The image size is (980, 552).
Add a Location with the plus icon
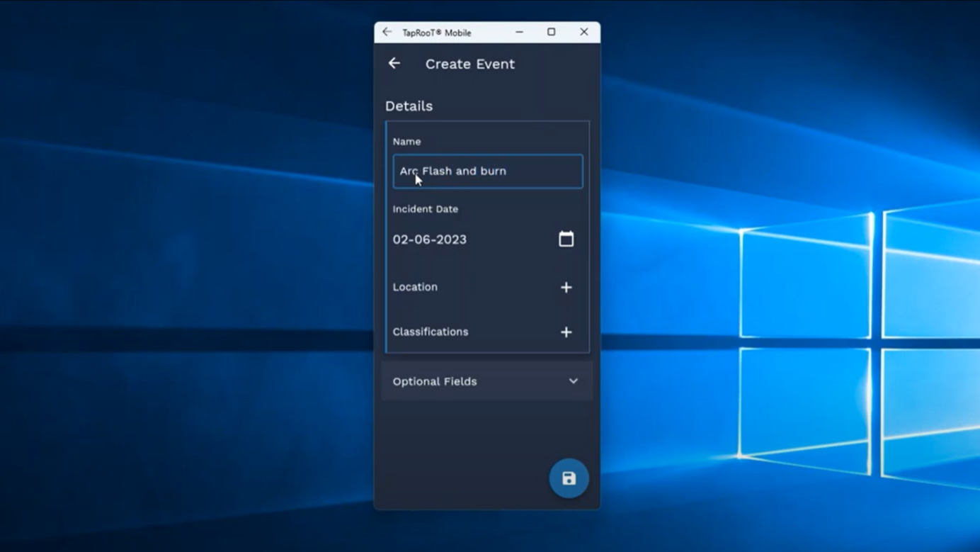pyautogui.click(x=566, y=287)
